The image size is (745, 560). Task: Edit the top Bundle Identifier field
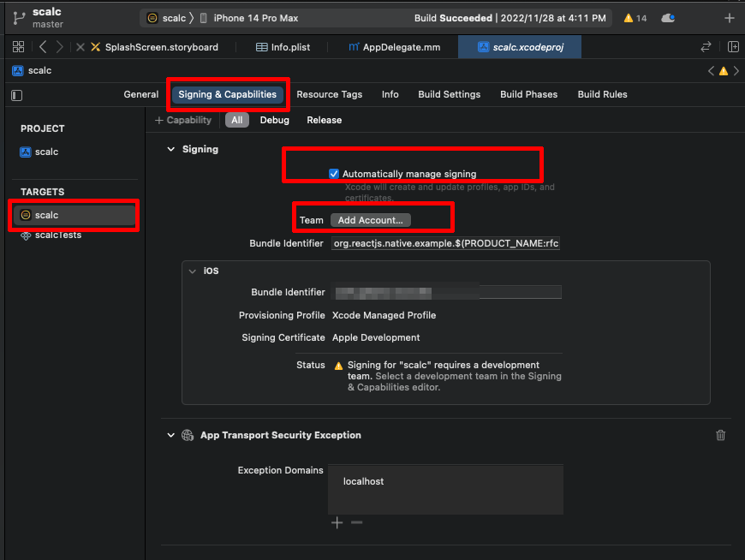pyautogui.click(x=445, y=243)
